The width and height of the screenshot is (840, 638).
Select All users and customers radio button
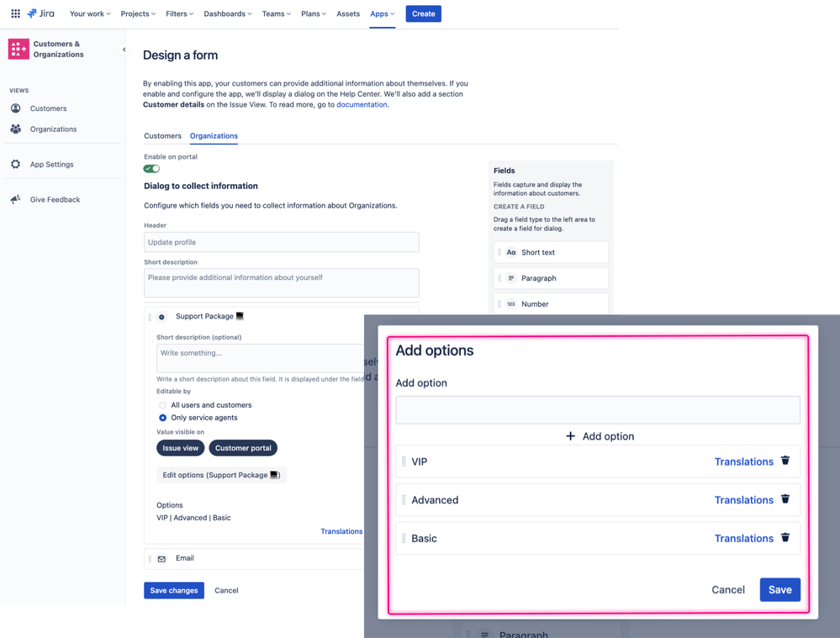pyautogui.click(x=163, y=405)
